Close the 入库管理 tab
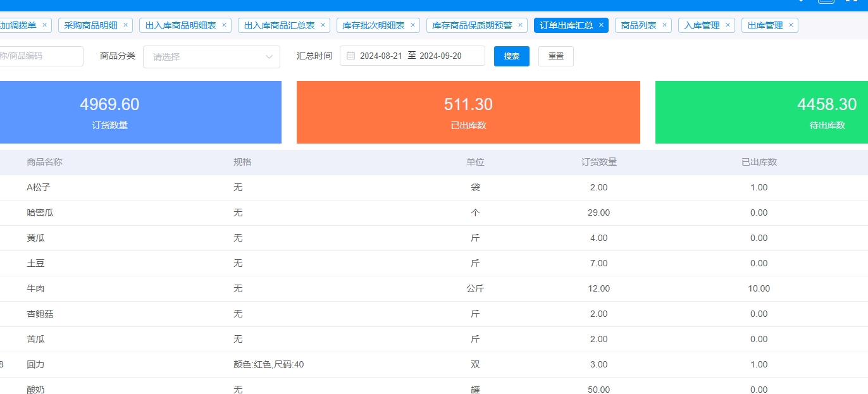868x394 pixels. tap(728, 25)
